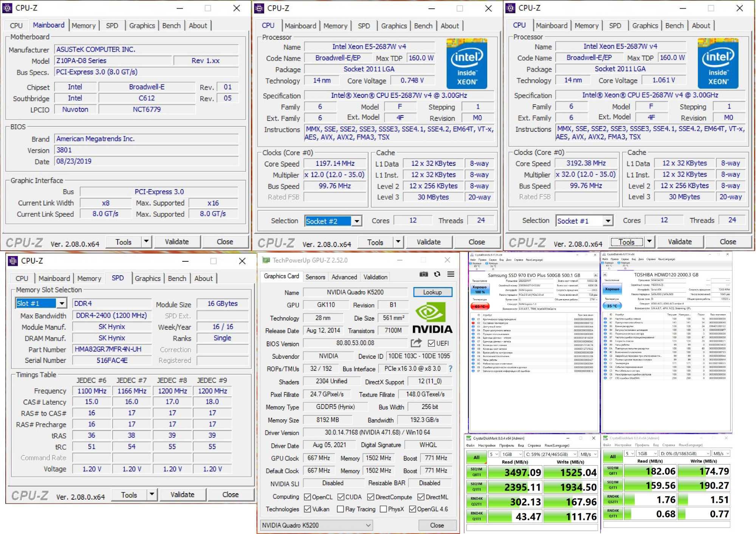756x534 pixels.
Task: Click the GPU-Z Name field NVIDIA Quadro K5200
Action: point(355,292)
